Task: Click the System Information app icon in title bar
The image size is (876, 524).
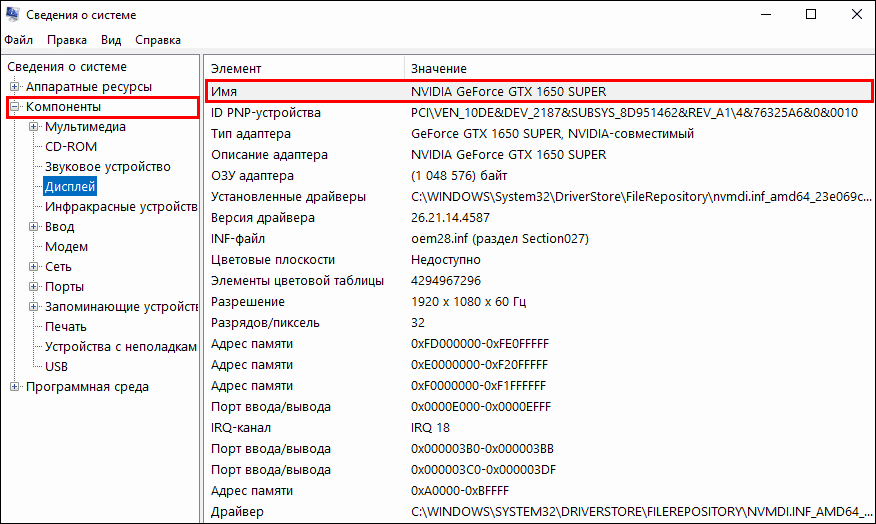Action: [14, 15]
